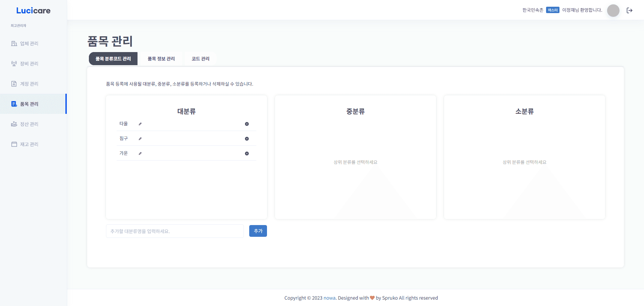Go to 계정 관리 in the sidebar
Viewport: 644px width, 306px height.
click(x=29, y=84)
